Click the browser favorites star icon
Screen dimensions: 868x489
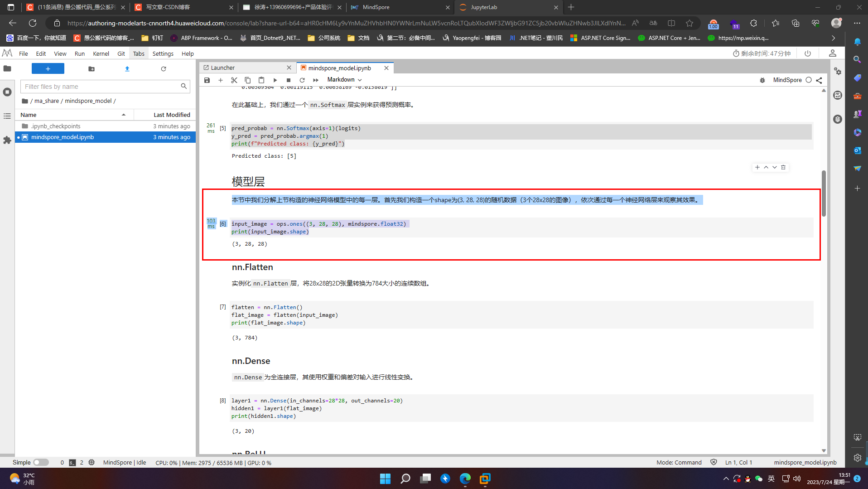[x=690, y=23]
